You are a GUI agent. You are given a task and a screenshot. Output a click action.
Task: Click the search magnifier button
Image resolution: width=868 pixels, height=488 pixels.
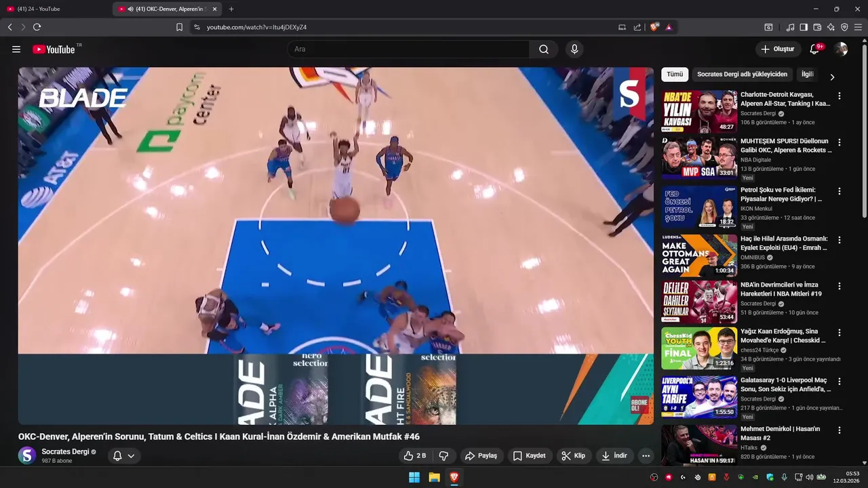[544, 49]
